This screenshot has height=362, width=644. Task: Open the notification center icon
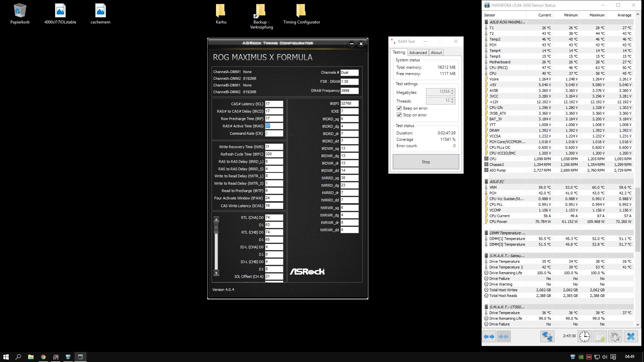[613, 357]
